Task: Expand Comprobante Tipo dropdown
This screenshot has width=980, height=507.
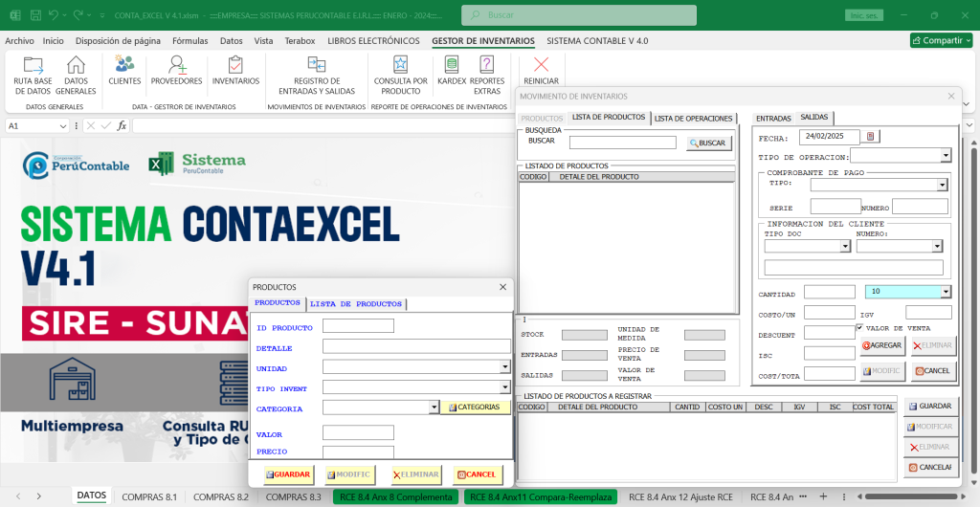Action: tap(942, 185)
